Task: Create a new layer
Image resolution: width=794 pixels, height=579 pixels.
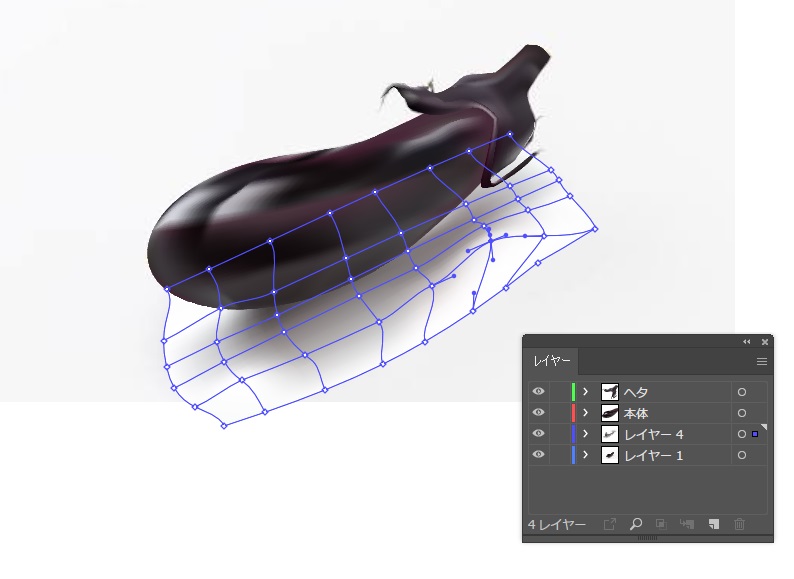Action: coord(713,524)
